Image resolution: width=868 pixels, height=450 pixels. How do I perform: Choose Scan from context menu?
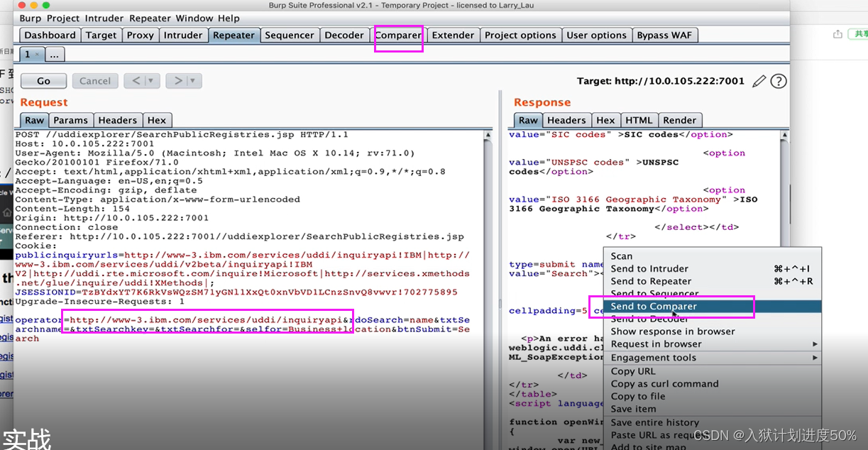[x=712, y=256]
